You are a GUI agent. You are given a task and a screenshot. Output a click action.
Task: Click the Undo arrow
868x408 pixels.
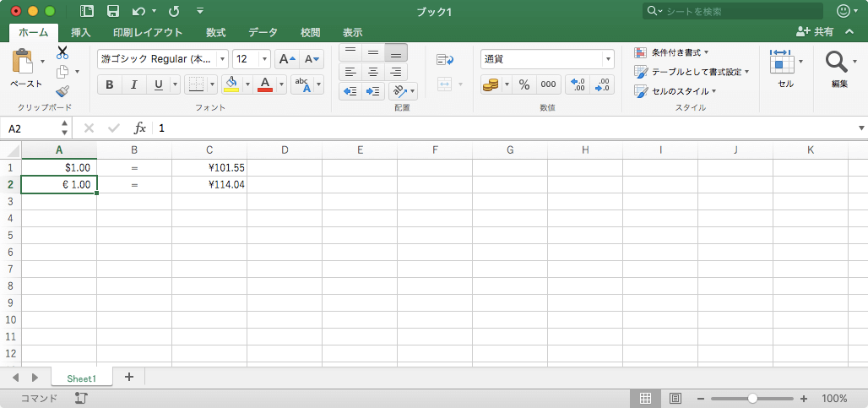tap(138, 11)
